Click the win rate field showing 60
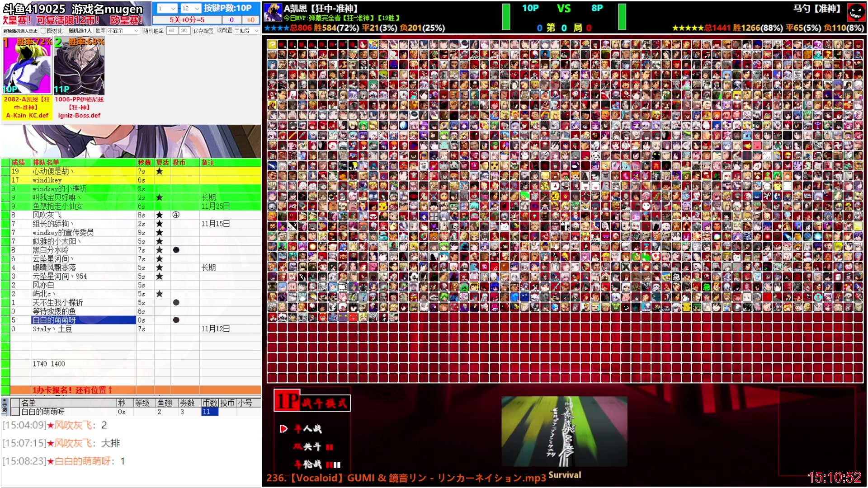 click(172, 31)
